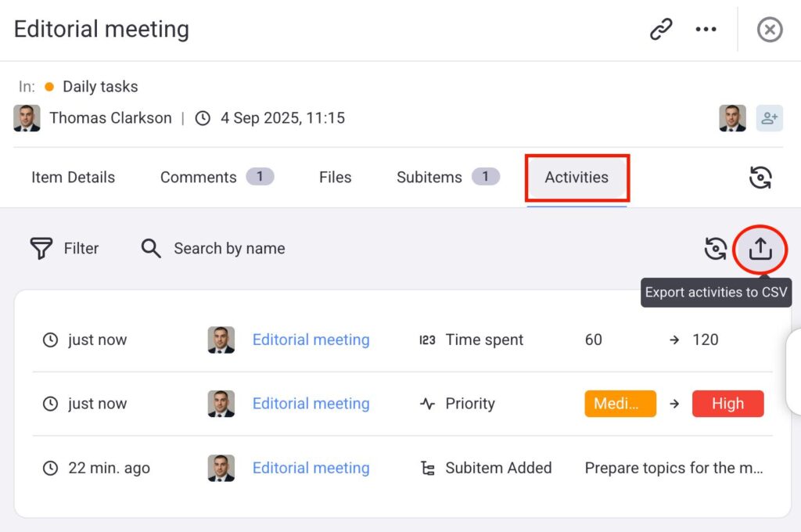Go to the Files tab
This screenshot has width=801, height=532.
coord(335,178)
